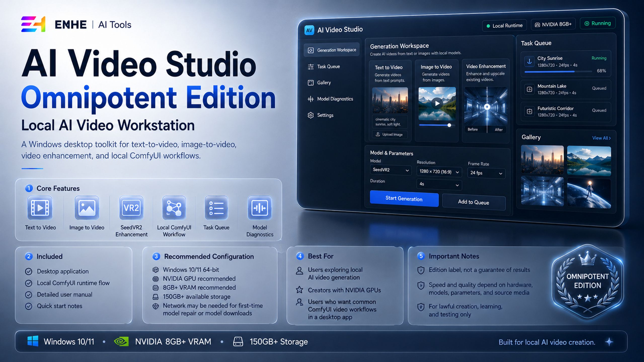Select the Text to Video card

pos(390,101)
